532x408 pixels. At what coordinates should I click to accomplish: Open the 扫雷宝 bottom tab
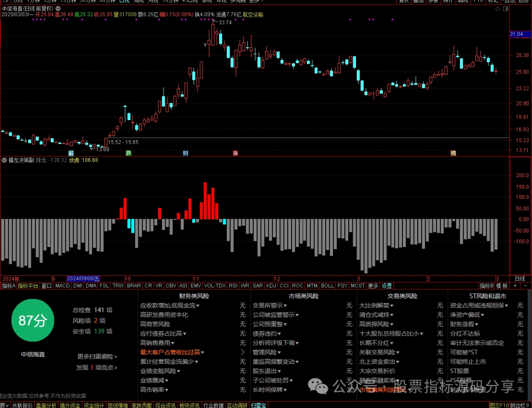259,405
